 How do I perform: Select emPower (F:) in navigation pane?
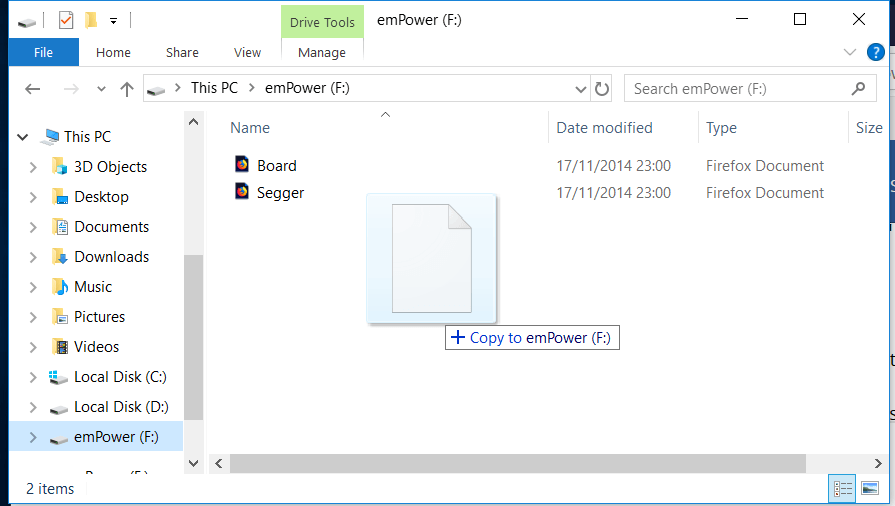pyautogui.click(x=116, y=437)
